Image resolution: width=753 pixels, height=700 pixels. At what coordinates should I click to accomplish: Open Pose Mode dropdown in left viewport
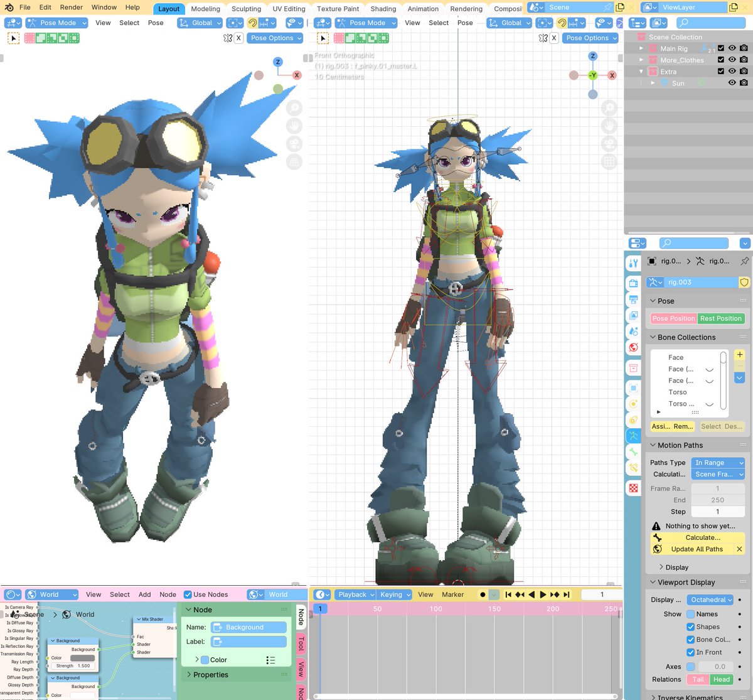[x=56, y=23]
